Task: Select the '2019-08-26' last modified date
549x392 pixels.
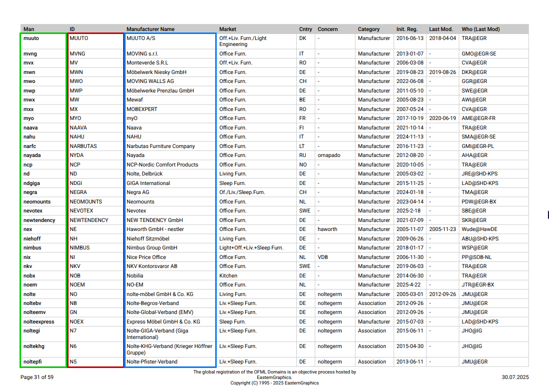Action: pos(442,72)
